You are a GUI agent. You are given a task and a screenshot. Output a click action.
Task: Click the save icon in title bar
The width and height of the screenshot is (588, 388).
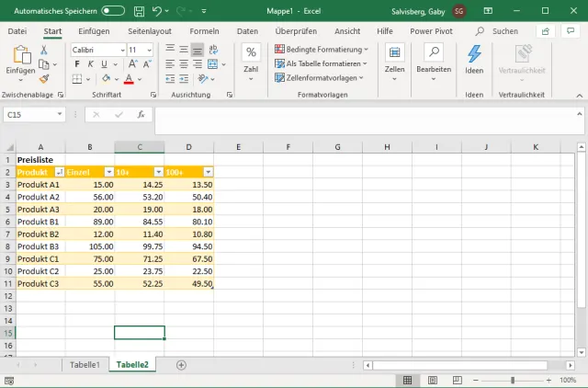click(x=137, y=10)
